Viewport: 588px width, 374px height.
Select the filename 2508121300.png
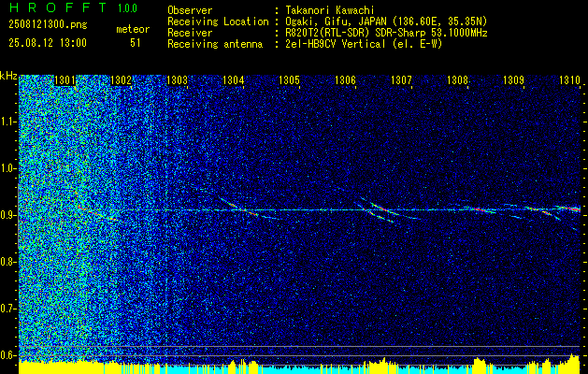click(x=48, y=25)
